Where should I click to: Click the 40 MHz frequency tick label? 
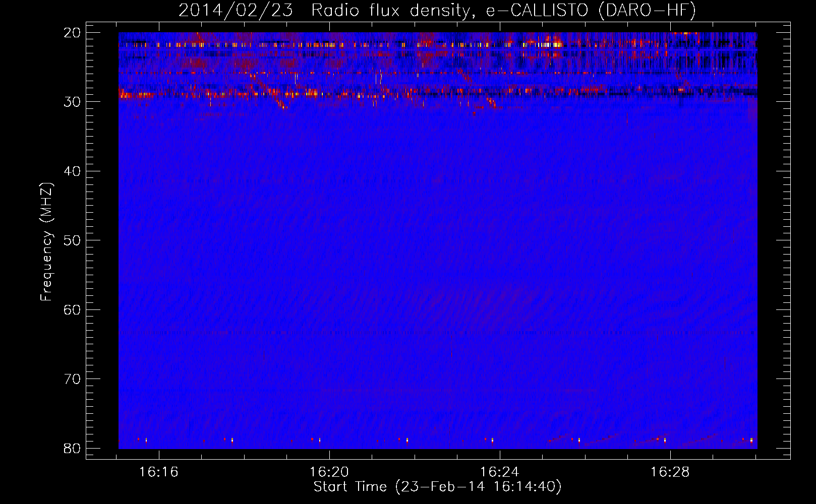point(72,171)
